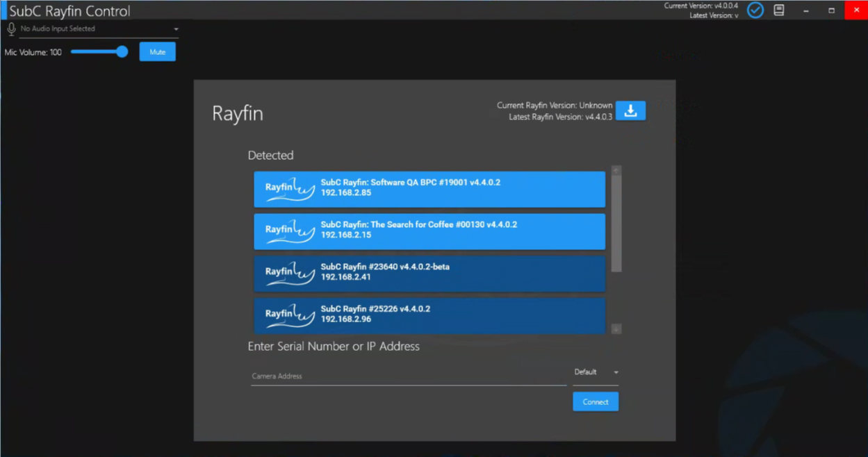
Task: Focus the Camera Address input field
Action: pyautogui.click(x=408, y=376)
